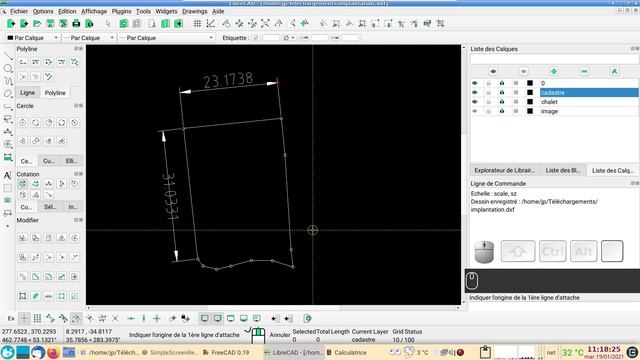Open the diameter symbol dropdown next to Etiquette

[289, 38]
